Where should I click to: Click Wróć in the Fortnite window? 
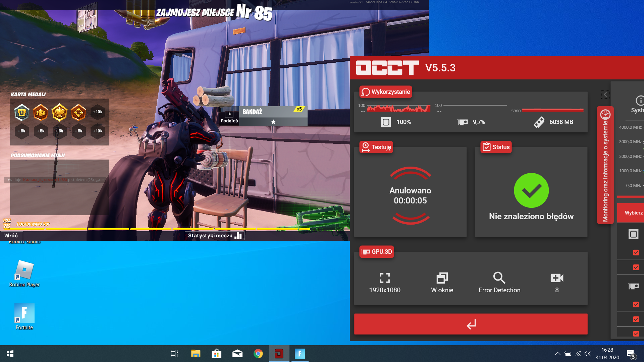[x=12, y=236]
